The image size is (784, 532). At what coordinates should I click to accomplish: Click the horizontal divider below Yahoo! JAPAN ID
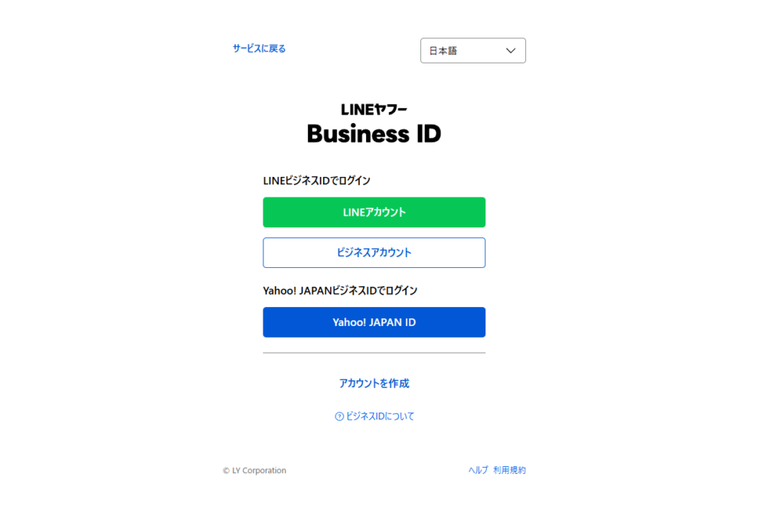click(374, 353)
